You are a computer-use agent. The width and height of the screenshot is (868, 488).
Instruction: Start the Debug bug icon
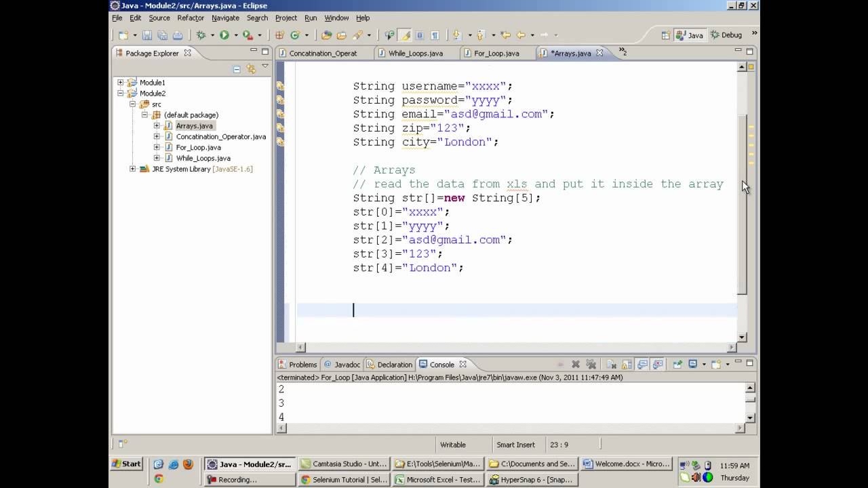click(x=201, y=35)
